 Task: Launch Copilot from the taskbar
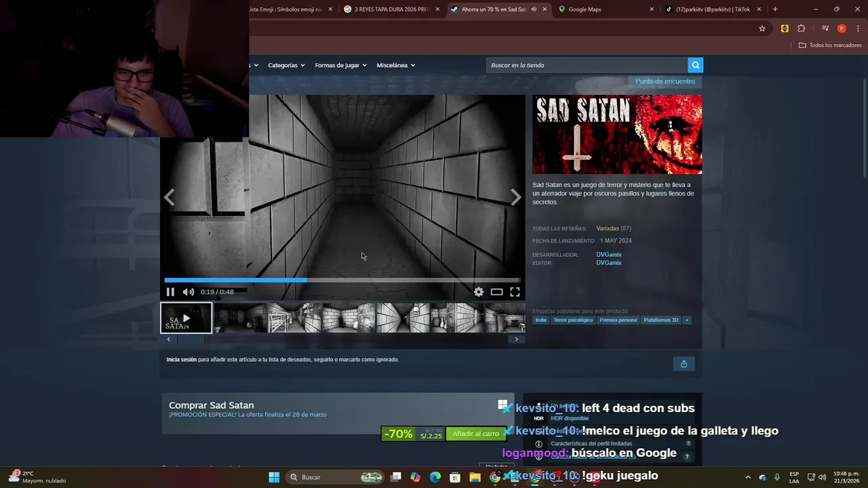[x=416, y=477]
